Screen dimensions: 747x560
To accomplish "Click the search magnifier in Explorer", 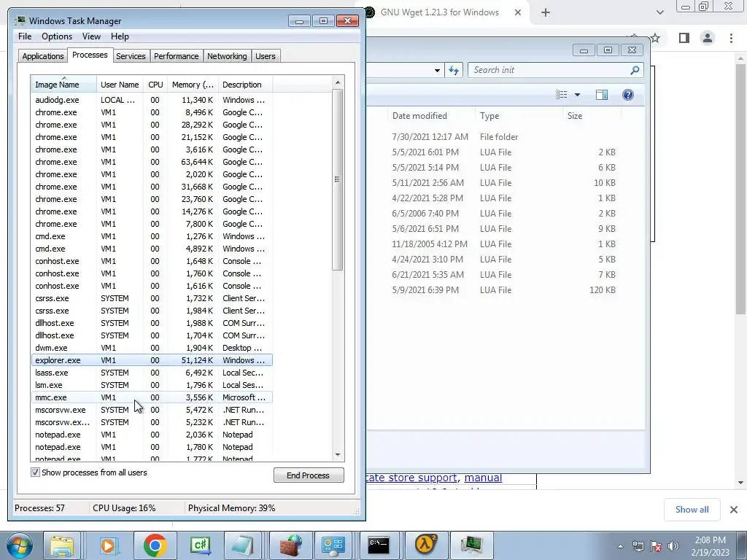I will tap(635, 71).
